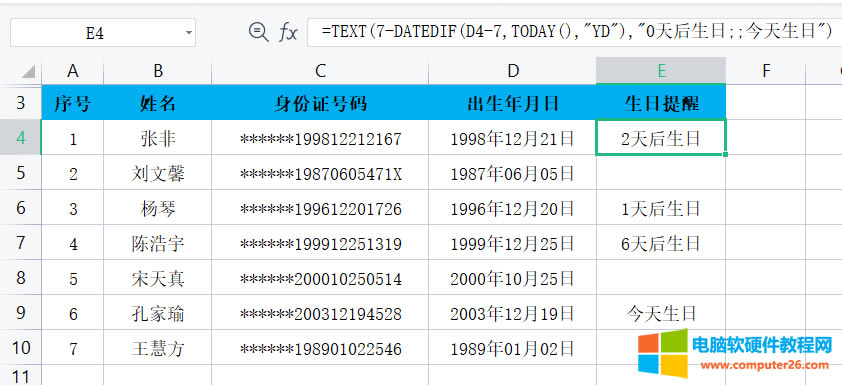Select the cell containing 王慧方
This screenshot has height=385, width=842.
158,348
